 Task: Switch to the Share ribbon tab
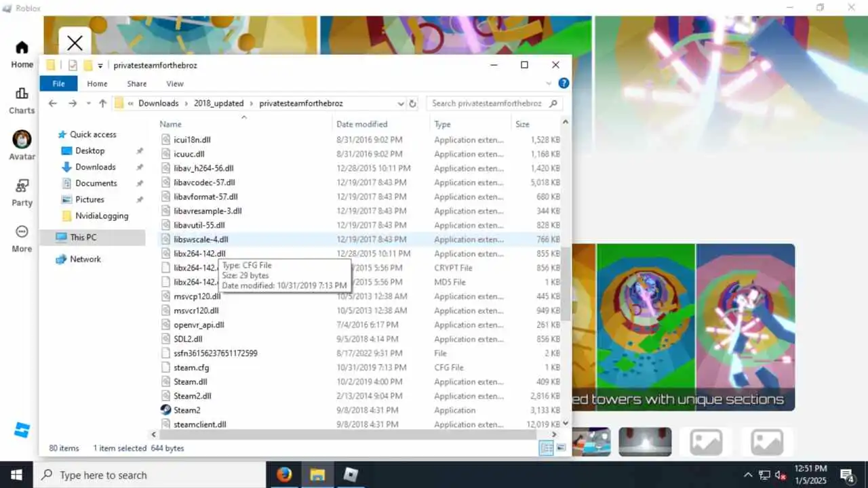(x=136, y=83)
